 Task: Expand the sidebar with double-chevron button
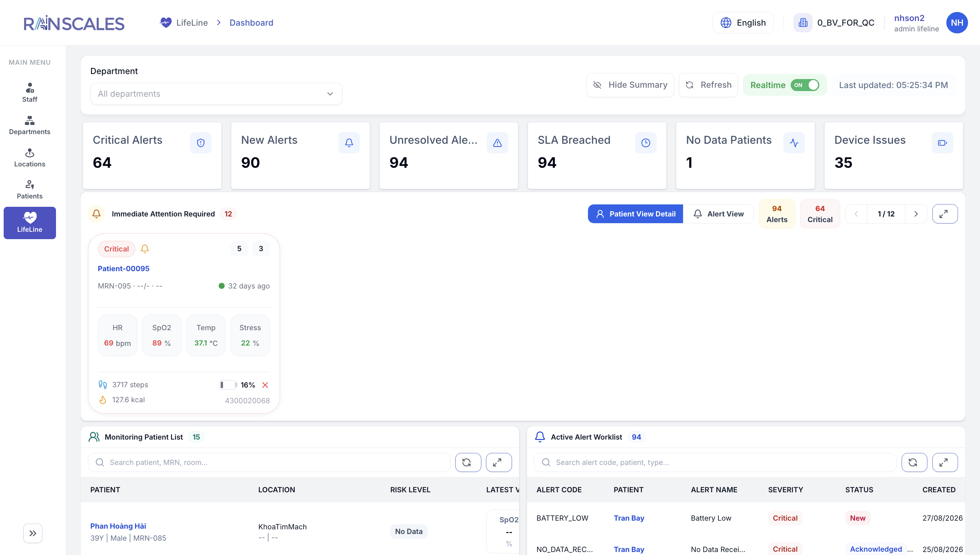[x=33, y=533]
